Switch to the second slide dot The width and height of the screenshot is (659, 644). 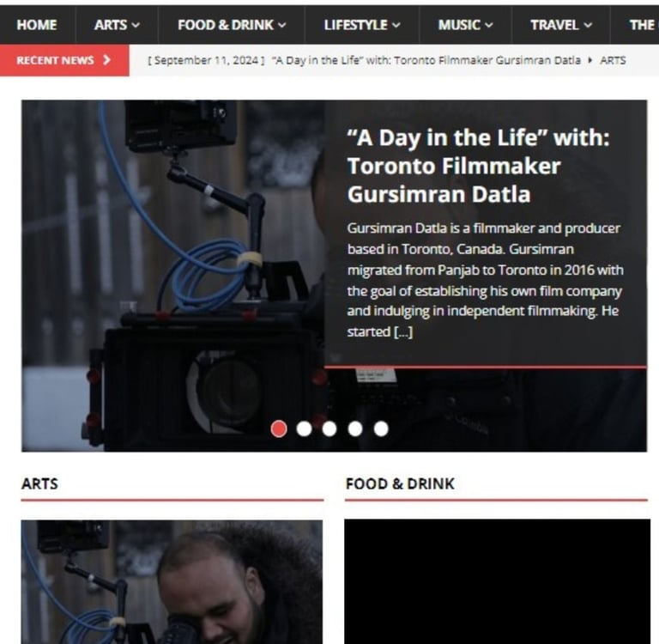305,428
